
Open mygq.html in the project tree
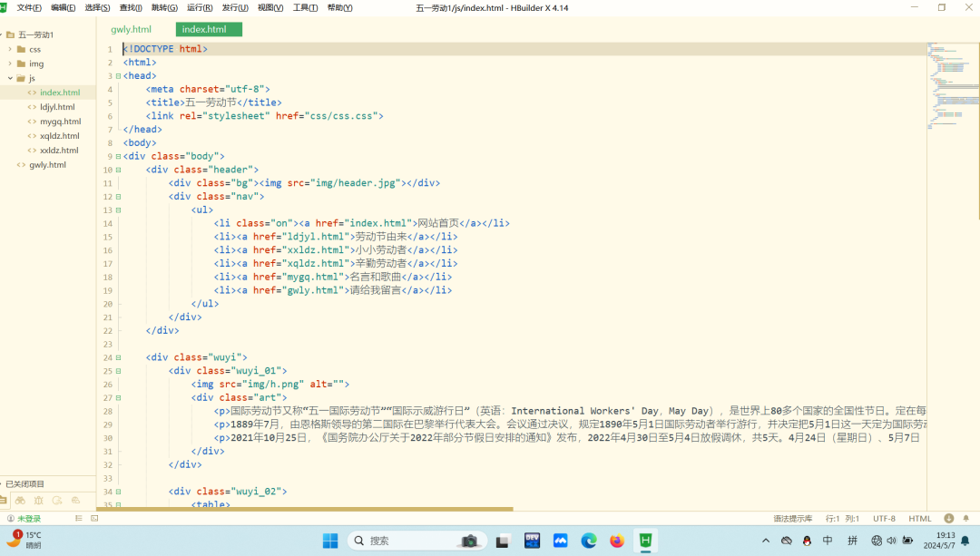click(x=60, y=122)
